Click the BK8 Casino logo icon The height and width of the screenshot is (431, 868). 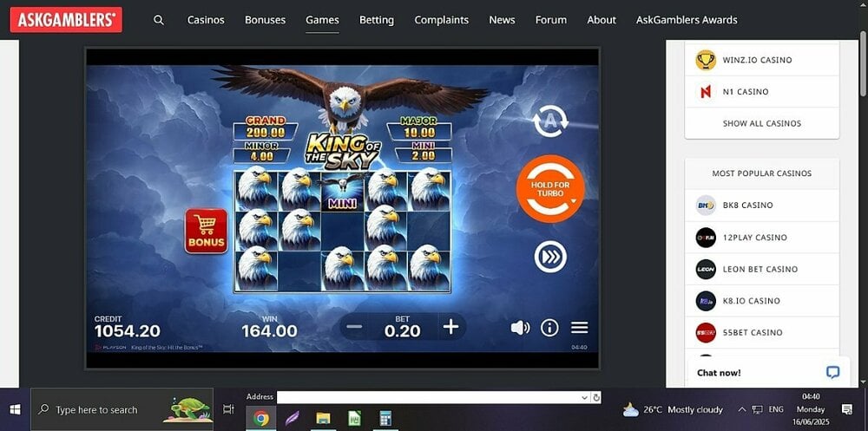tap(706, 206)
